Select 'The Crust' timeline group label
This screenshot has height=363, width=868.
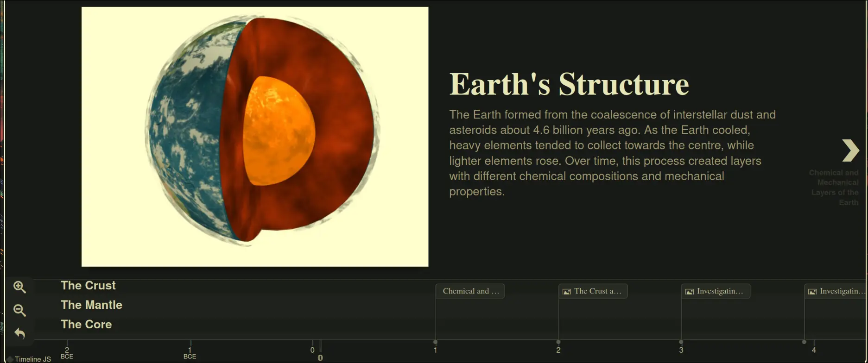[88, 286]
